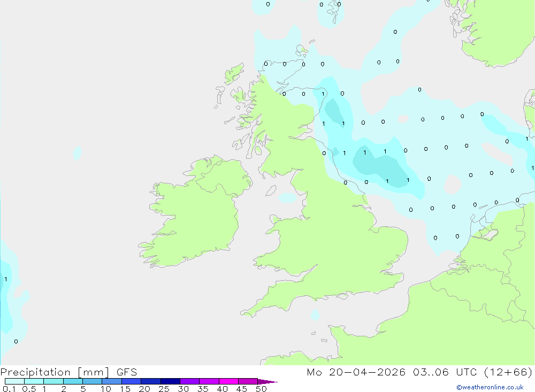Click the 'Precipitation [mm]' title text

(x=55, y=372)
